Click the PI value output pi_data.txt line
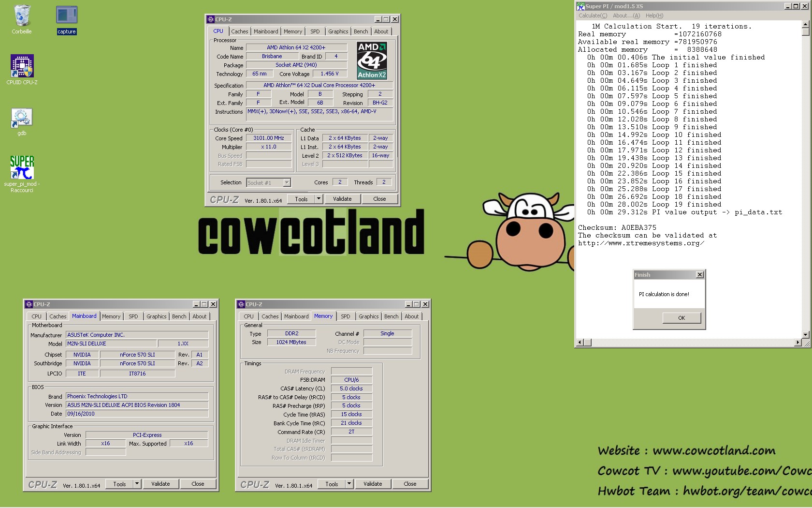 [684, 212]
